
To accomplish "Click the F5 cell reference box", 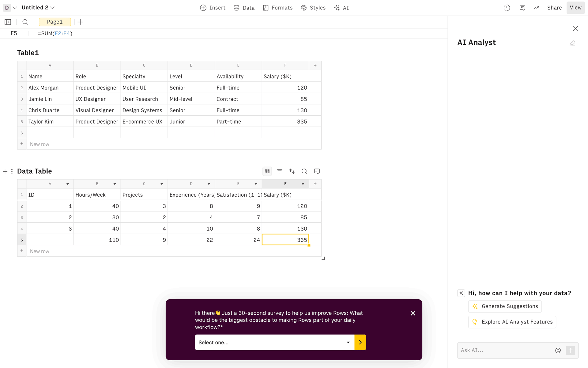I will pyautogui.click(x=14, y=33).
